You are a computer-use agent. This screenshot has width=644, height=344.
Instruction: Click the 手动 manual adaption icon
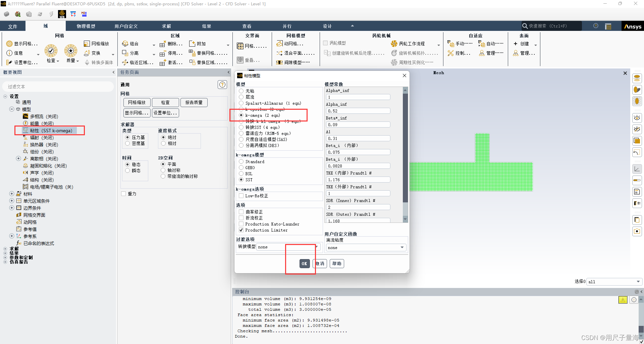450,44
